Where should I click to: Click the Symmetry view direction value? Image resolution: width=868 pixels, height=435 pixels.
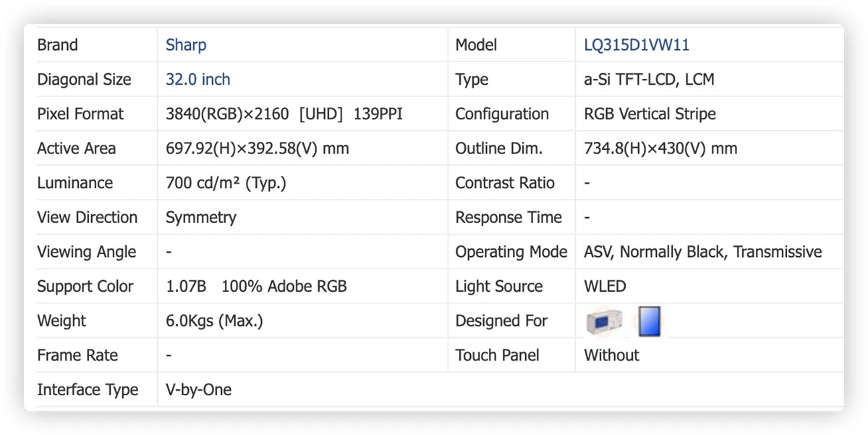(201, 217)
